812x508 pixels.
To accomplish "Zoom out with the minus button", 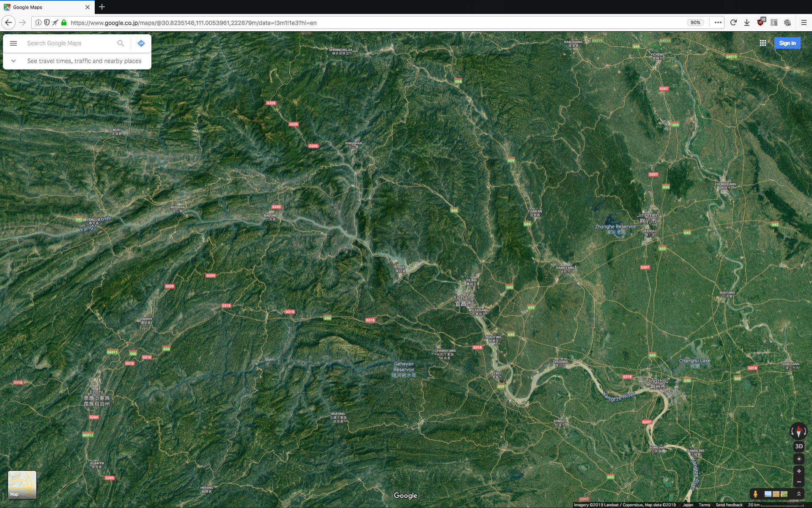I will point(798,482).
